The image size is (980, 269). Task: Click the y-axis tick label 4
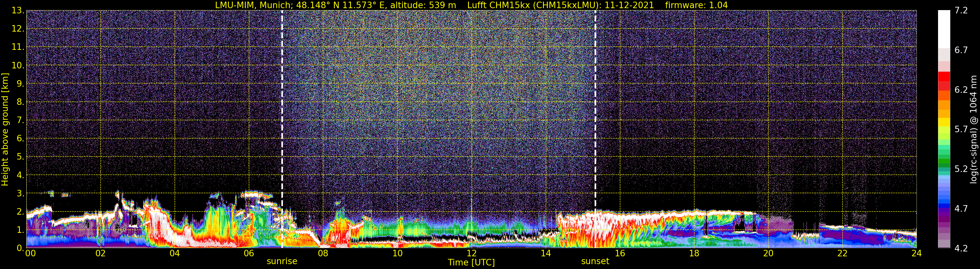[x=20, y=175]
